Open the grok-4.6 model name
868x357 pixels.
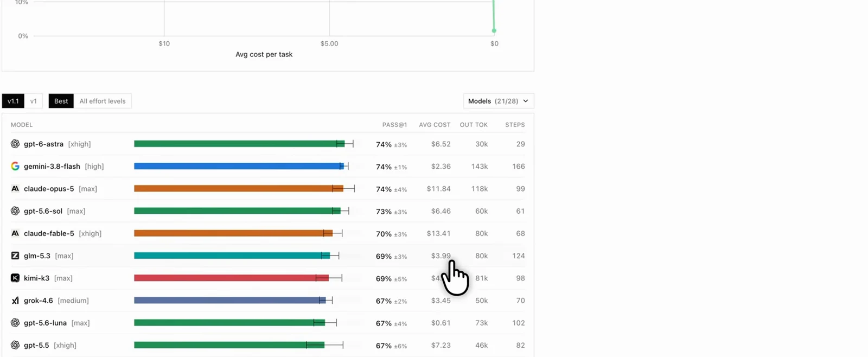[39, 301]
